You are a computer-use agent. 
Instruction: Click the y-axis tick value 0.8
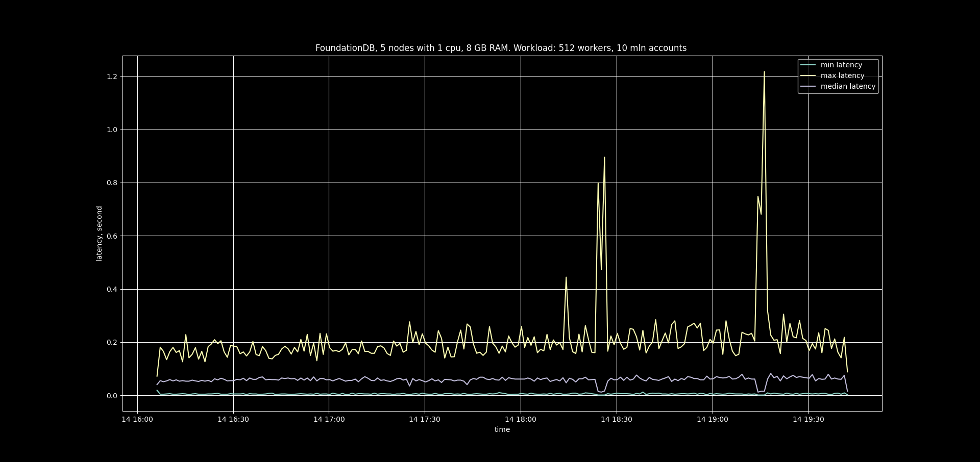pos(112,183)
